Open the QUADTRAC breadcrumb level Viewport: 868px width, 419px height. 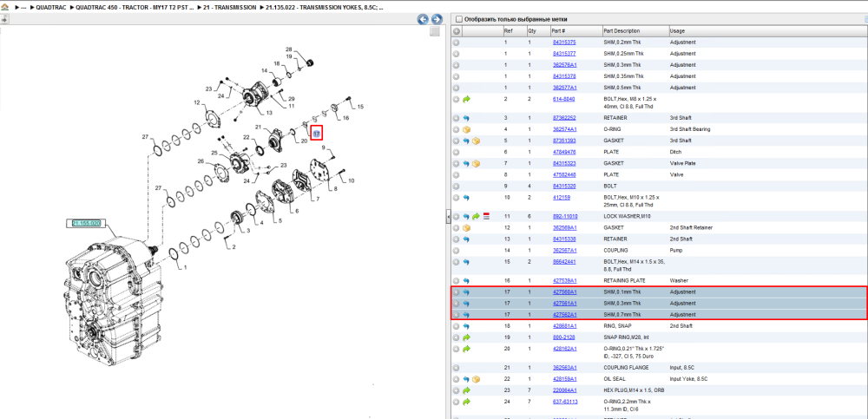(x=49, y=9)
